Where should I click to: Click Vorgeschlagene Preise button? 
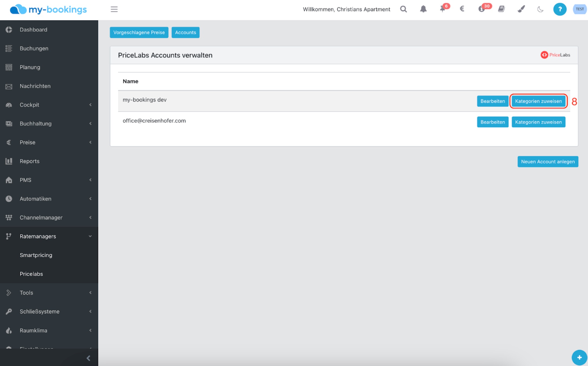(x=139, y=32)
